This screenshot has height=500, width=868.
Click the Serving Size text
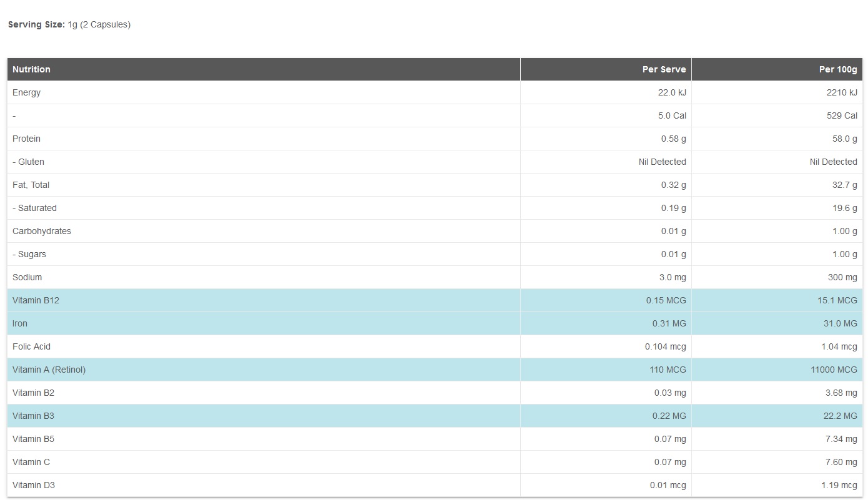(69, 25)
